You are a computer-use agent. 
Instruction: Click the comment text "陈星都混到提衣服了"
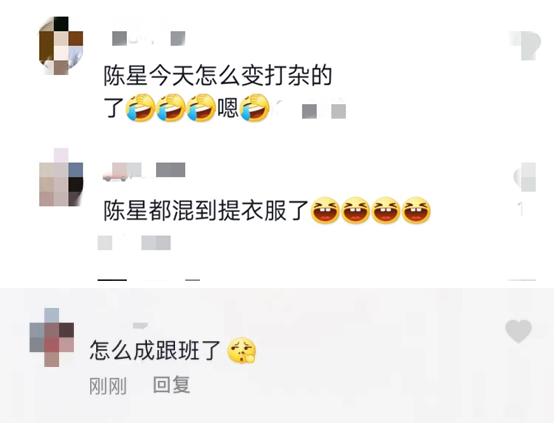pyautogui.click(x=206, y=210)
